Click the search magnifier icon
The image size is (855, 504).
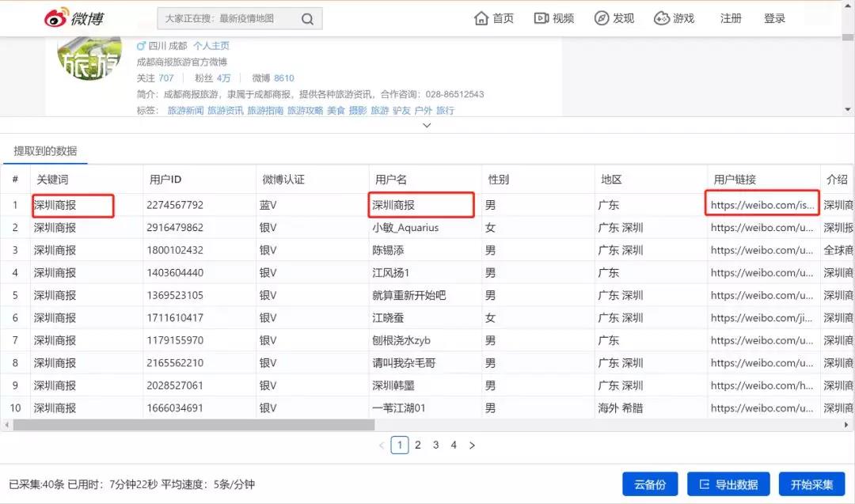(307, 19)
